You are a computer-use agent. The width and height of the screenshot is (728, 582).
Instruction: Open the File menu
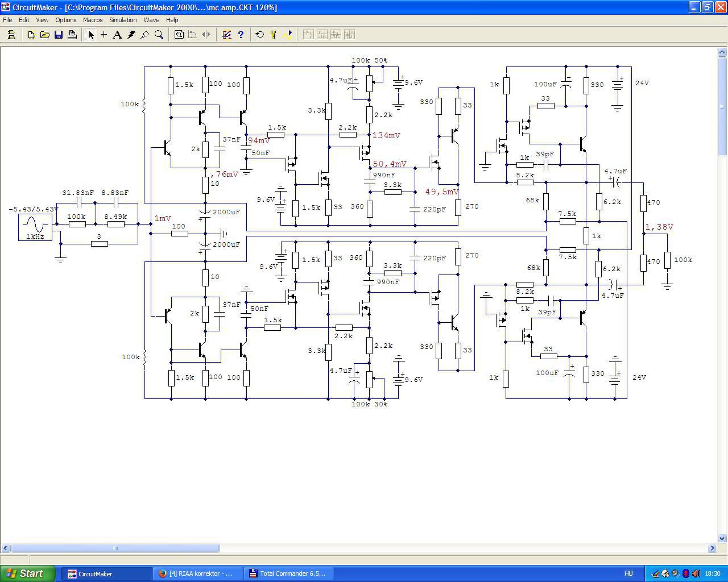tap(7, 20)
